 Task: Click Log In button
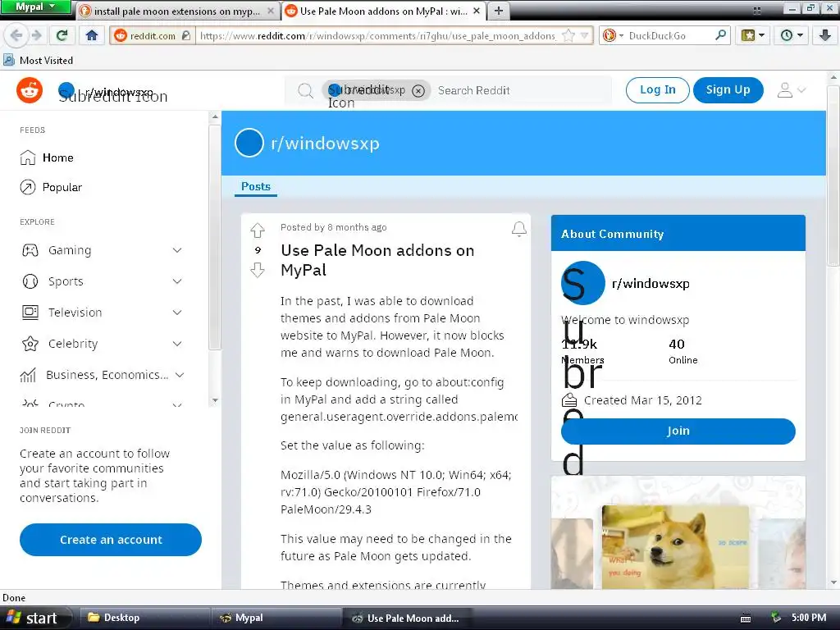[x=657, y=90]
